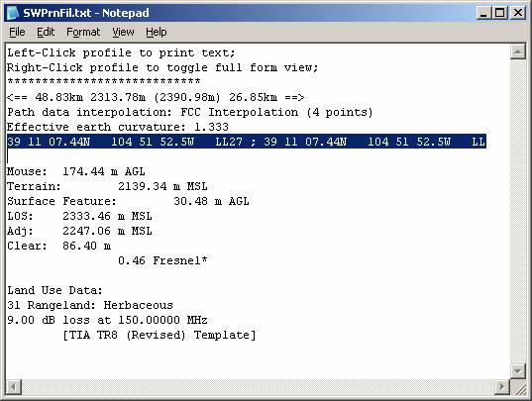
Task: Click the horizontal scrollbar track
Action: (x=258, y=387)
